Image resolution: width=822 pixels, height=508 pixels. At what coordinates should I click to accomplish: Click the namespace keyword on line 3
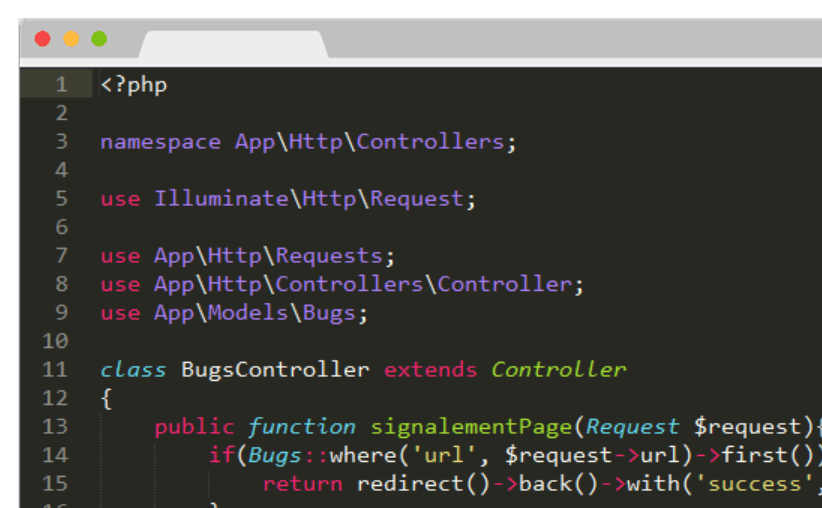coord(160,142)
